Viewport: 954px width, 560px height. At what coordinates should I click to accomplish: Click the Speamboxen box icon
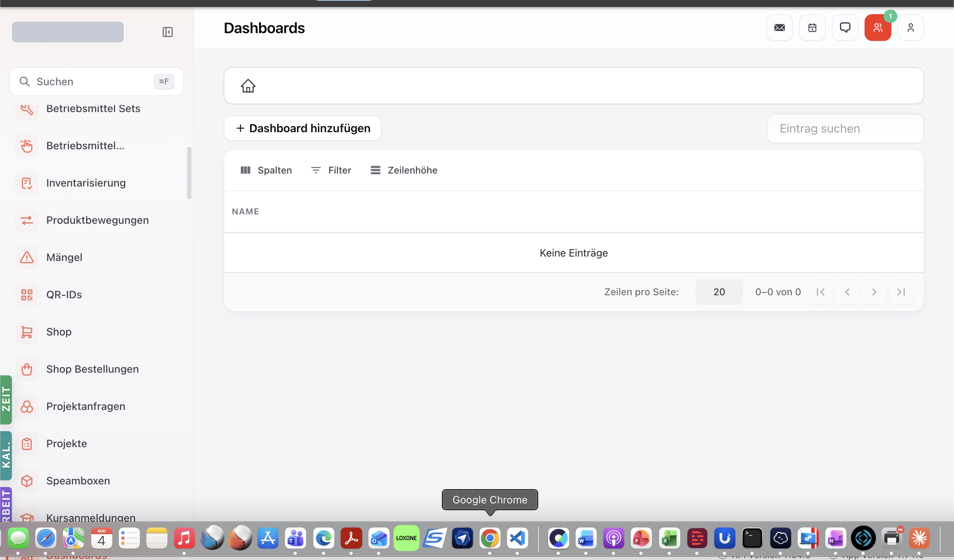26,481
